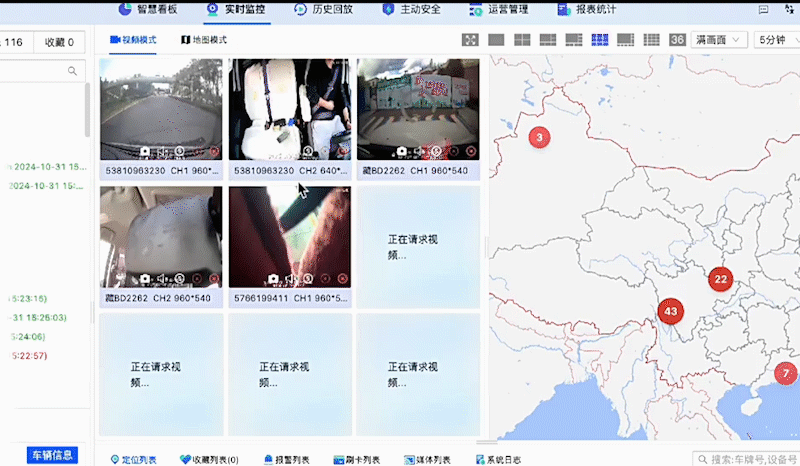Screen dimensions: 800x466
Task: Select sixteen-split grid layout icon
Action: point(652,40)
